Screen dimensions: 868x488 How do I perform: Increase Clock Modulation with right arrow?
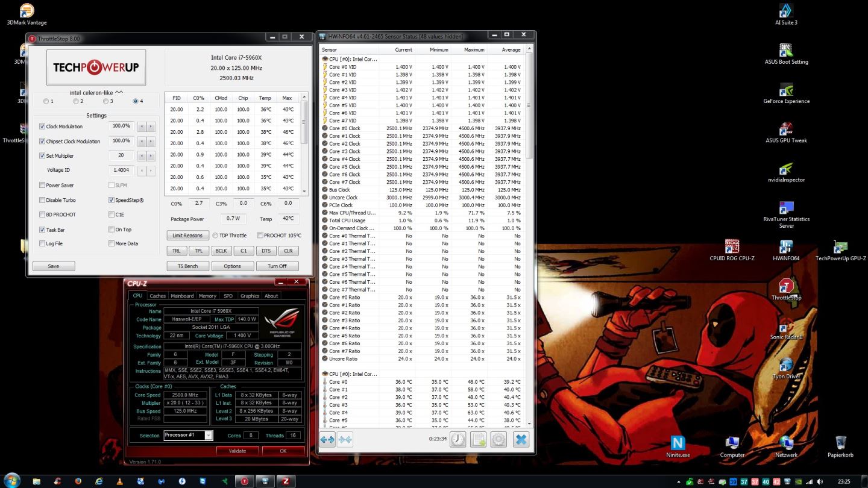[x=151, y=127]
